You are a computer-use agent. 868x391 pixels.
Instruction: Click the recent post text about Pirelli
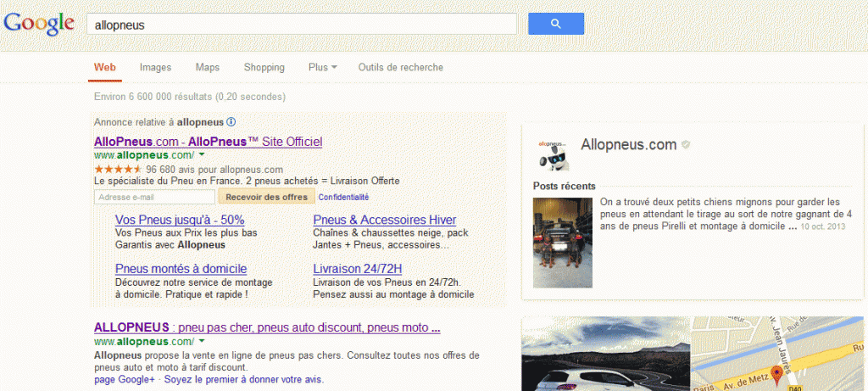[x=726, y=214]
